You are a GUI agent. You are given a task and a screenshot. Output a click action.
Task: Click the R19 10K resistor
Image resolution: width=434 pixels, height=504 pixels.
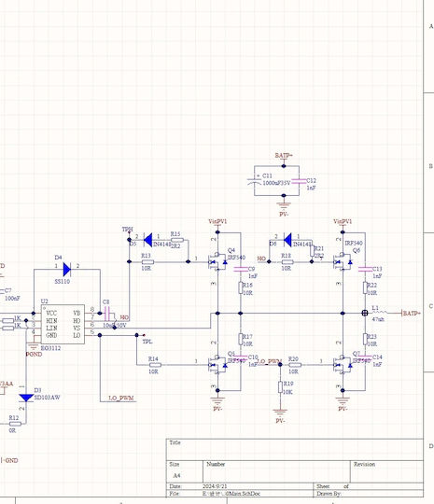[280, 387]
